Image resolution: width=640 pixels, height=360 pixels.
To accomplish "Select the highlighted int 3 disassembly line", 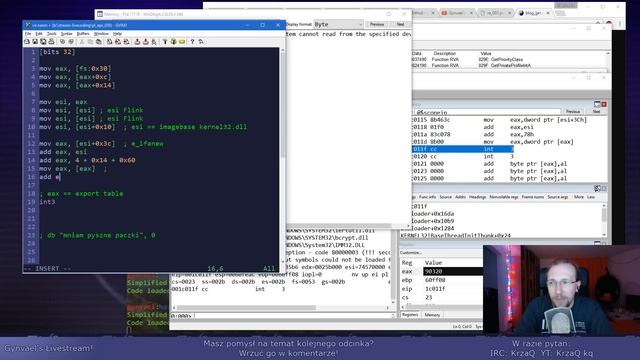I will pos(462,149).
